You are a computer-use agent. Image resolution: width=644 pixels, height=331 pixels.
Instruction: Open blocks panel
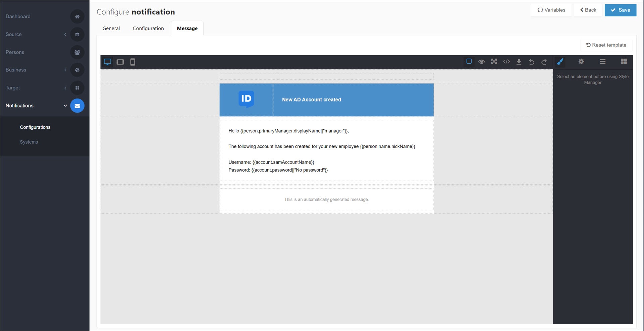point(624,62)
